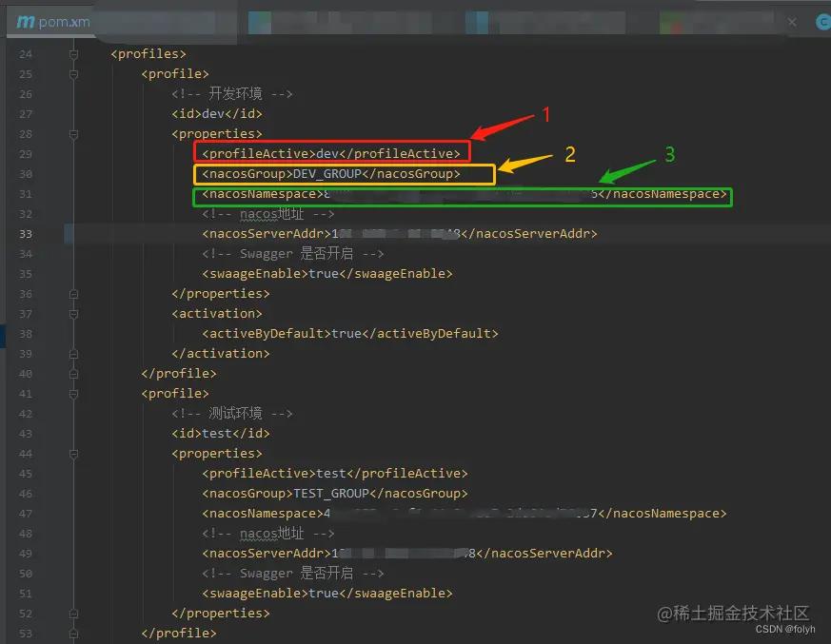This screenshot has height=644, width=831.
Task: Click the nacosNamespace line at row 47
Action: tap(465, 514)
